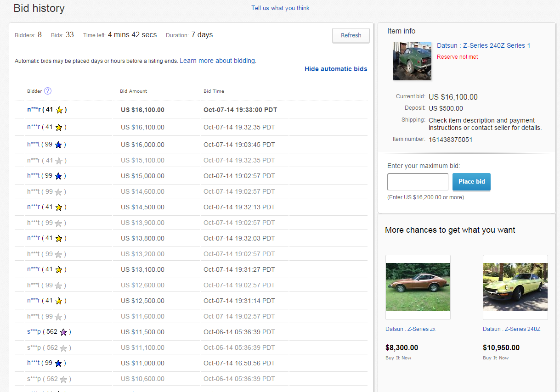
Task: Click yellow star in the US $16,100.00 19:33:00 row
Action: 59,110
